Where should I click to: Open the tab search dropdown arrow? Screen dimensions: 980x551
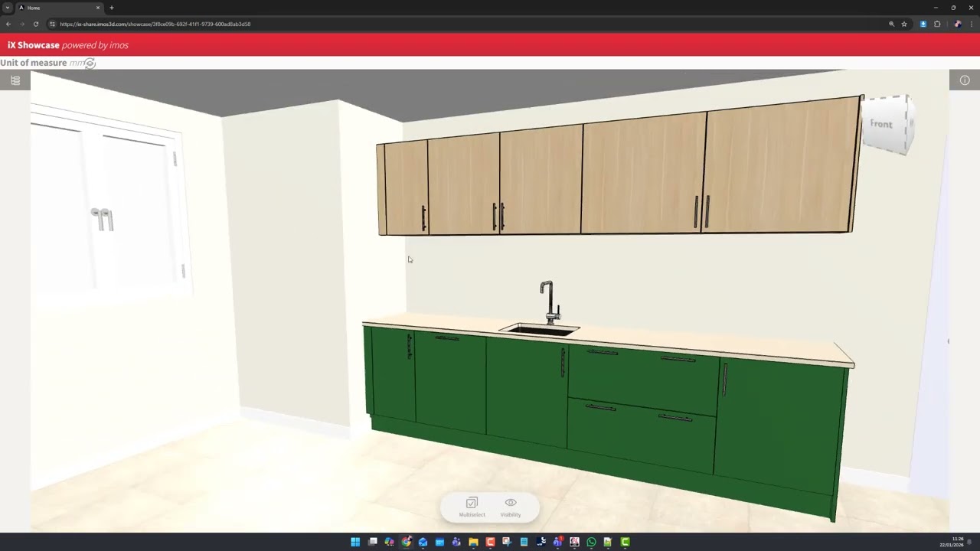(x=8, y=8)
